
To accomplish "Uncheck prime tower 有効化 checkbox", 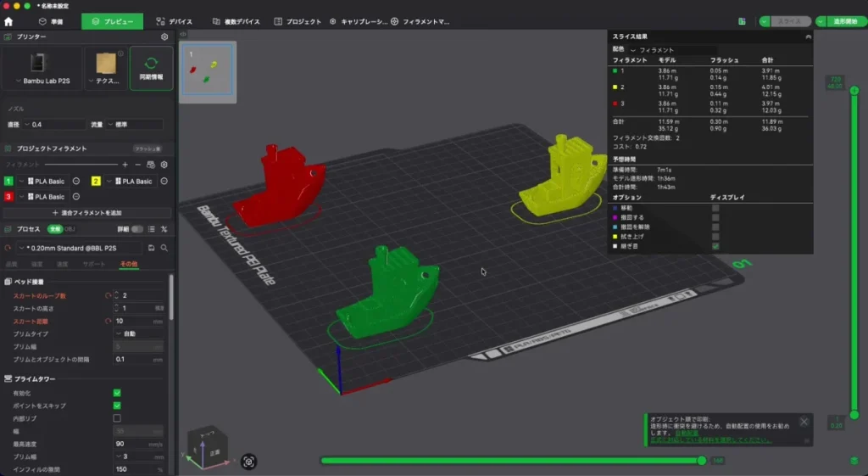I will point(117,393).
